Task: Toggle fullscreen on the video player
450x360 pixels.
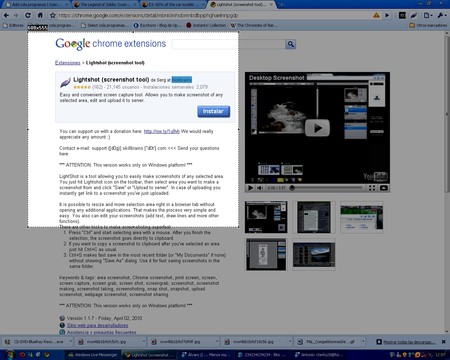Action: [x=372, y=188]
